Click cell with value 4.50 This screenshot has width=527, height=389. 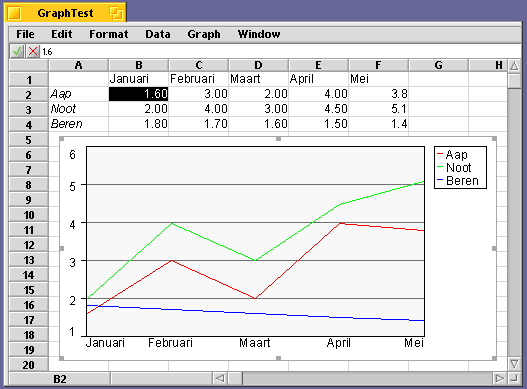pos(319,109)
